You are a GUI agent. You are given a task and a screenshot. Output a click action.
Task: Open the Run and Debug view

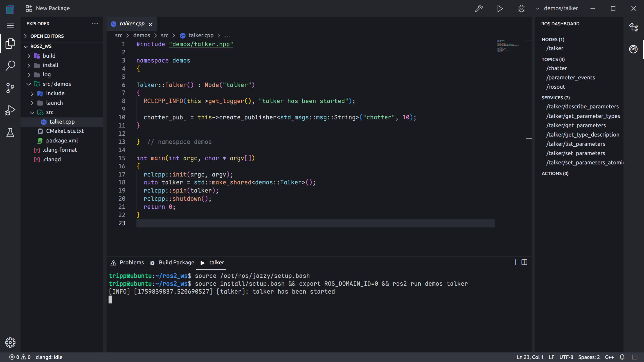click(x=10, y=110)
